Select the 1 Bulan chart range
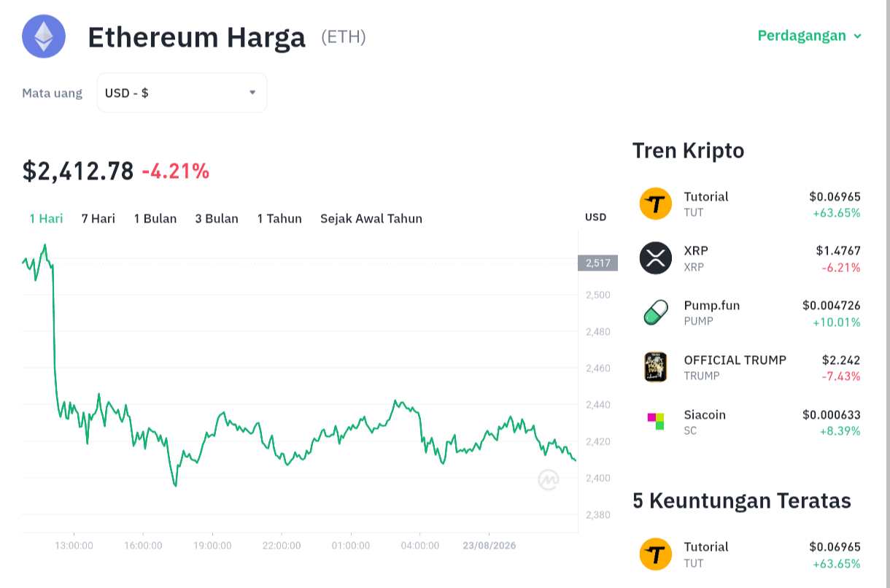The height and width of the screenshot is (588, 890). click(155, 218)
